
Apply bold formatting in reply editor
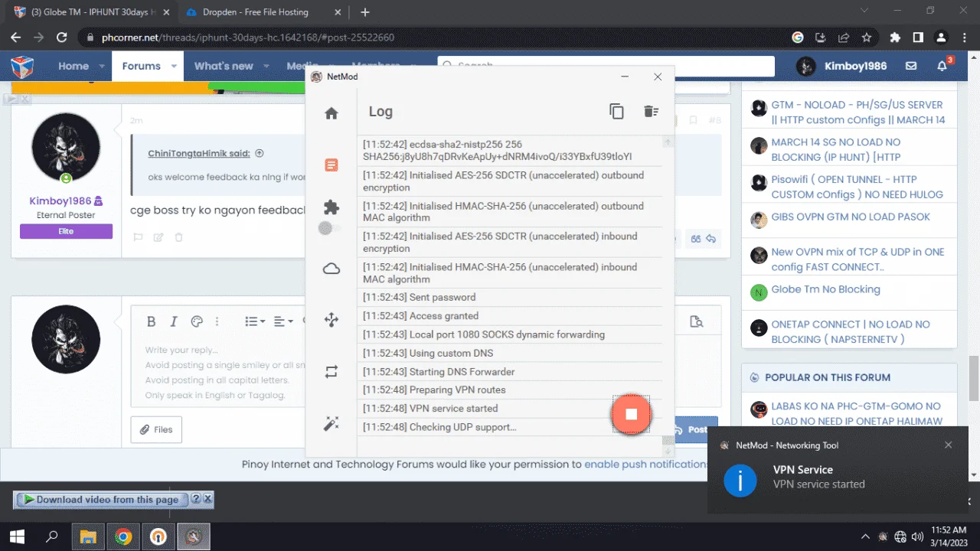coord(152,321)
